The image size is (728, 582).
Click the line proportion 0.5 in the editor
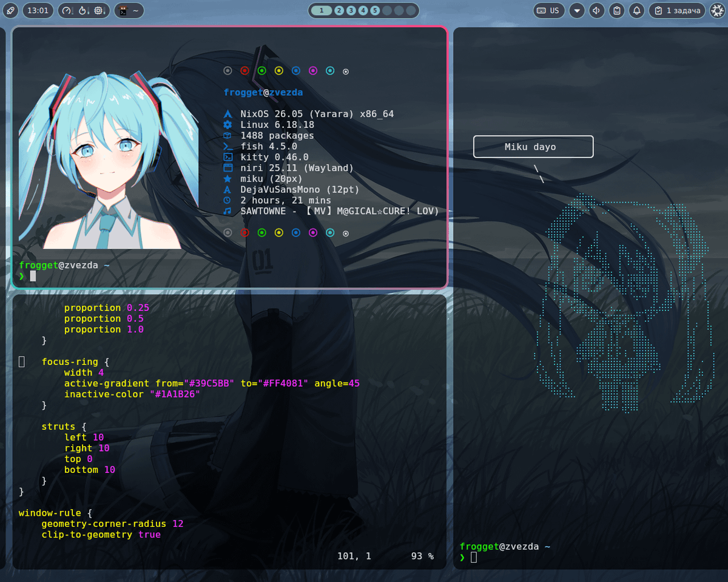[104, 319]
